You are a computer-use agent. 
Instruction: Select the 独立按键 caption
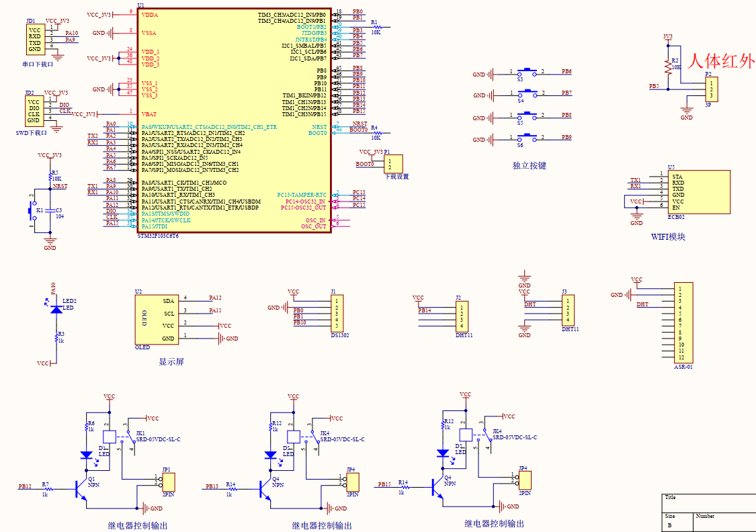(x=530, y=166)
